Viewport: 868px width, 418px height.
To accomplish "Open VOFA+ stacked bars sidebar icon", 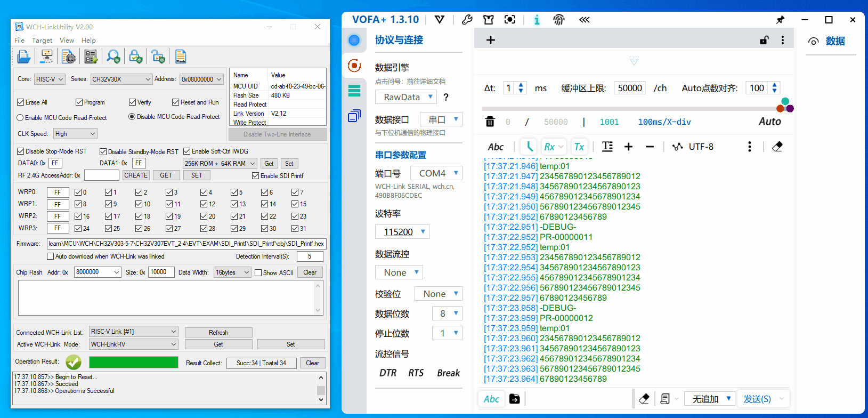I will [354, 91].
